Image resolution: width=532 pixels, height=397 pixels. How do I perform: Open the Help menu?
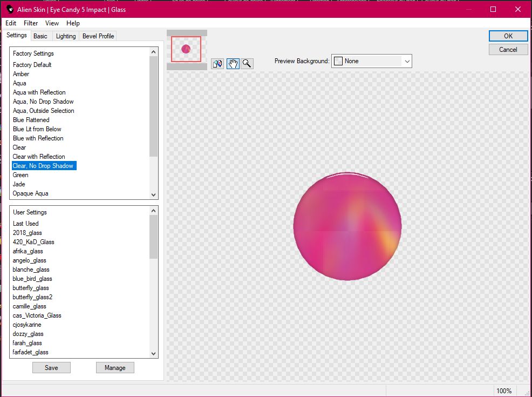pyautogui.click(x=73, y=23)
